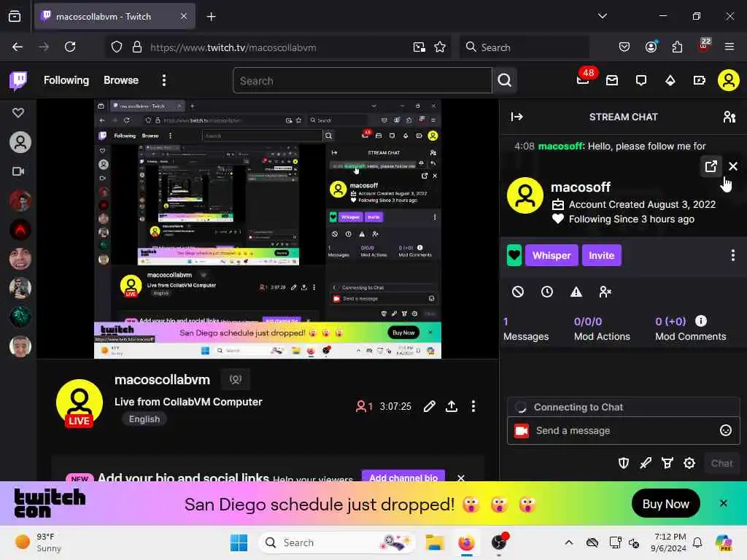Click the warn user triangle icon
Image resolution: width=747 pixels, height=560 pixels.
click(x=576, y=292)
